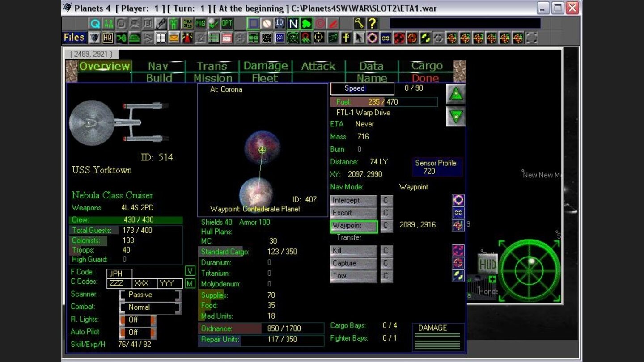Click the crosshair icon numbered 1

point(452,38)
